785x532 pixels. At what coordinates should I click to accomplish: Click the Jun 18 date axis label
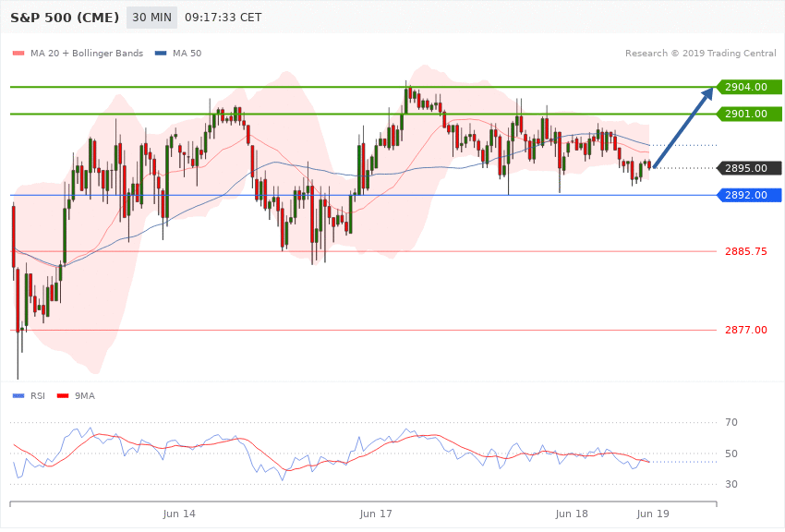point(572,514)
